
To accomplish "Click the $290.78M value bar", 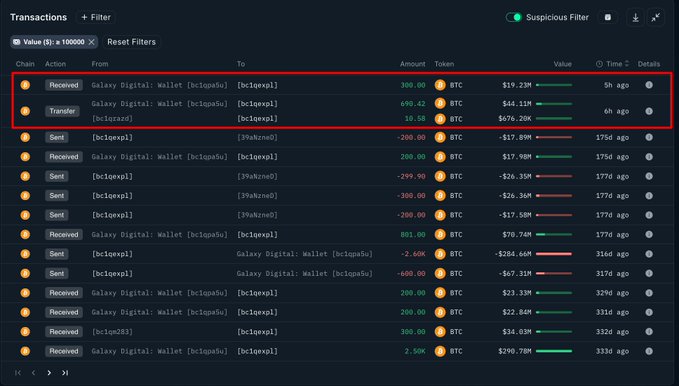I will pos(554,351).
